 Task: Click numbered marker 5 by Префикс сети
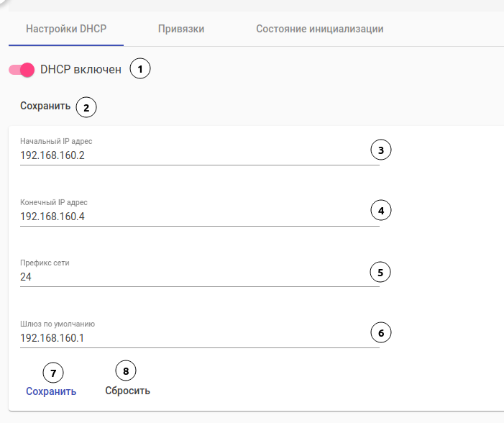point(380,272)
